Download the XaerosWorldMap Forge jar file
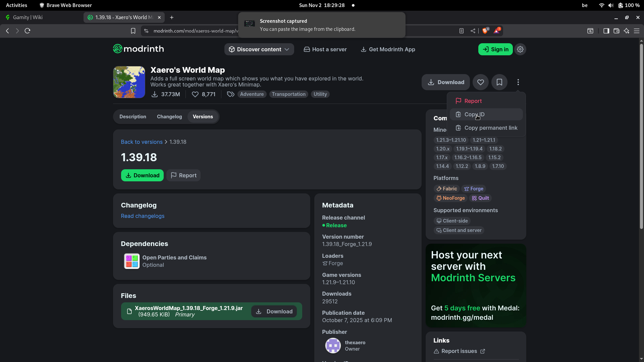 click(274, 311)
